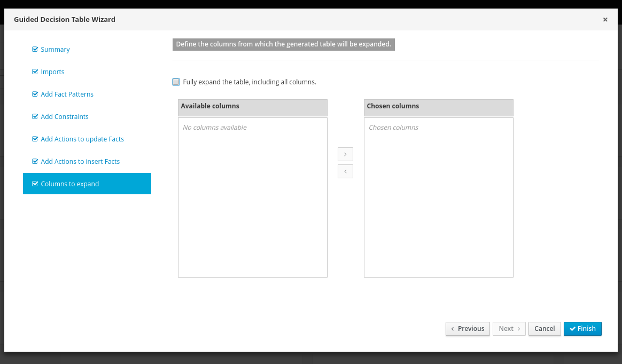Enable fully expand the table checkbox
The width and height of the screenshot is (622, 364).
(x=176, y=82)
